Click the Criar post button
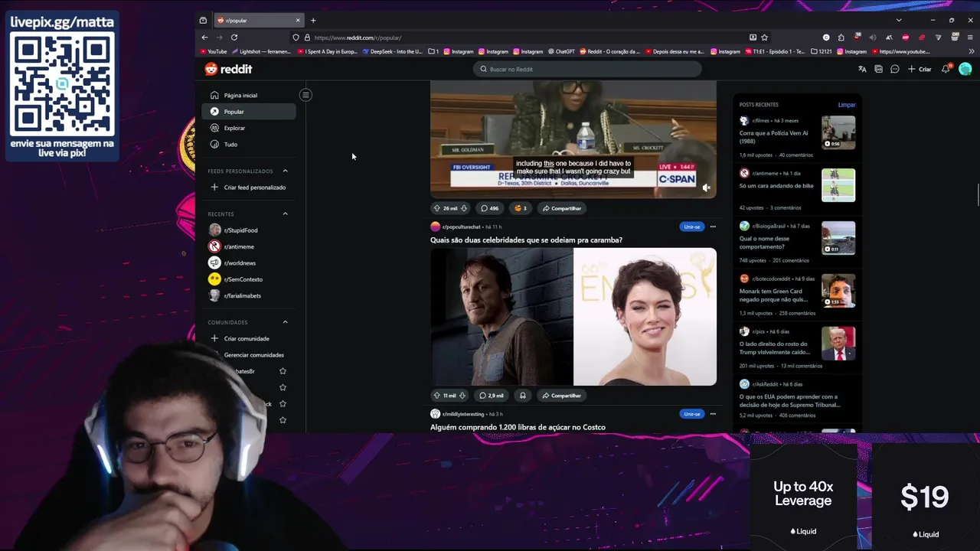This screenshot has height=551, width=980. [x=920, y=69]
